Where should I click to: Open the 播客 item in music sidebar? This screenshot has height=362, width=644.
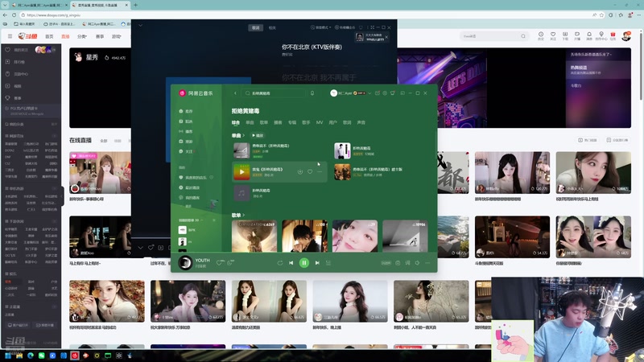(x=186, y=131)
